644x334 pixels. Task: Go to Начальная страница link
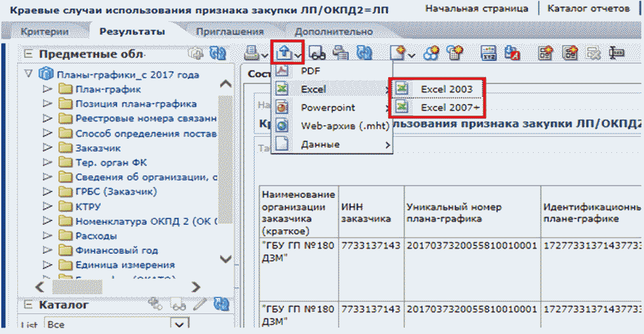point(477,8)
